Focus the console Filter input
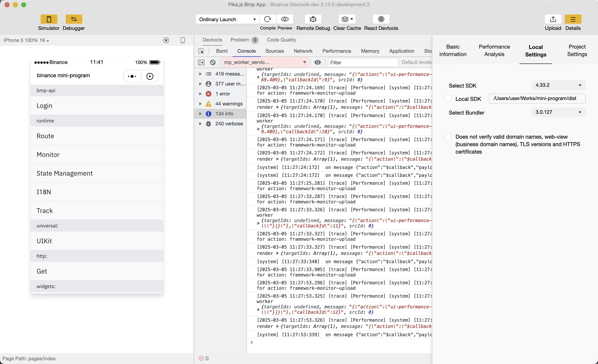This screenshot has width=598, height=364. (x=363, y=62)
